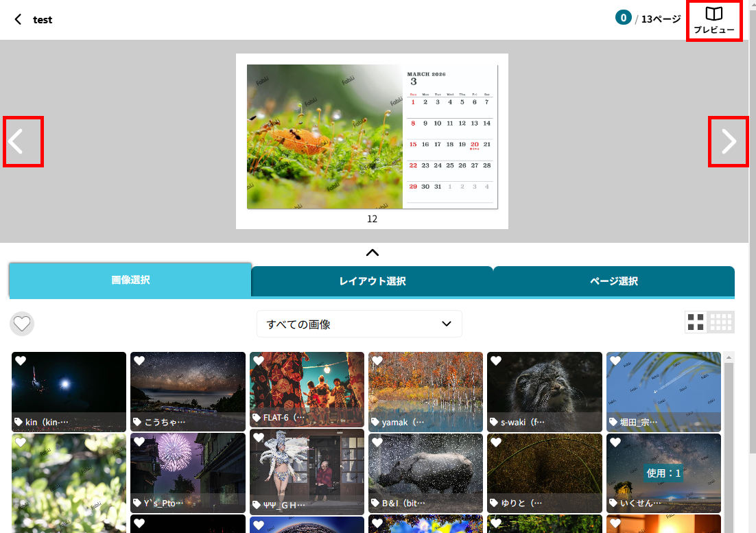The image size is (756, 533).
Task: Switch to small grid view
Action: coord(721,322)
